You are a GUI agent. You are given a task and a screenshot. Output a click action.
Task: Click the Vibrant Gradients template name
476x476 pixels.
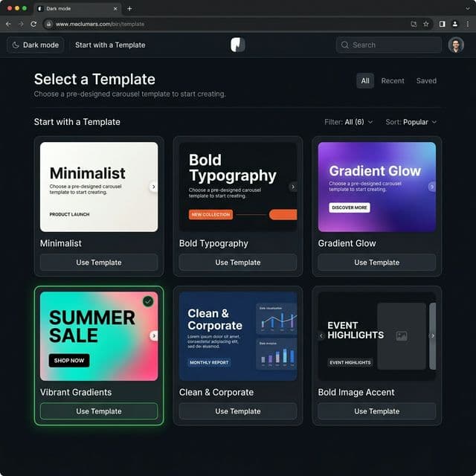76,392
